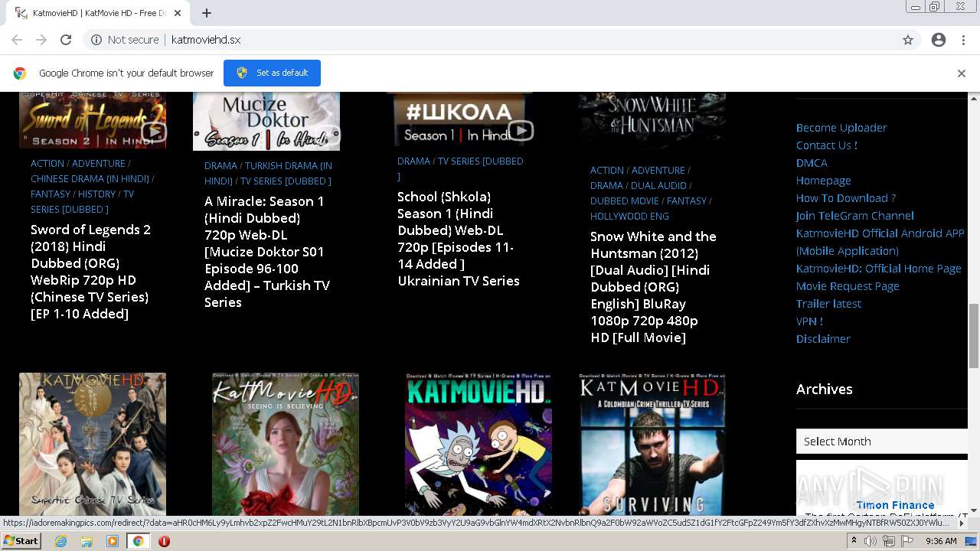980x551 pixels.
Task: Open the Trailer latest link
Action: click(x=828, y=304)
